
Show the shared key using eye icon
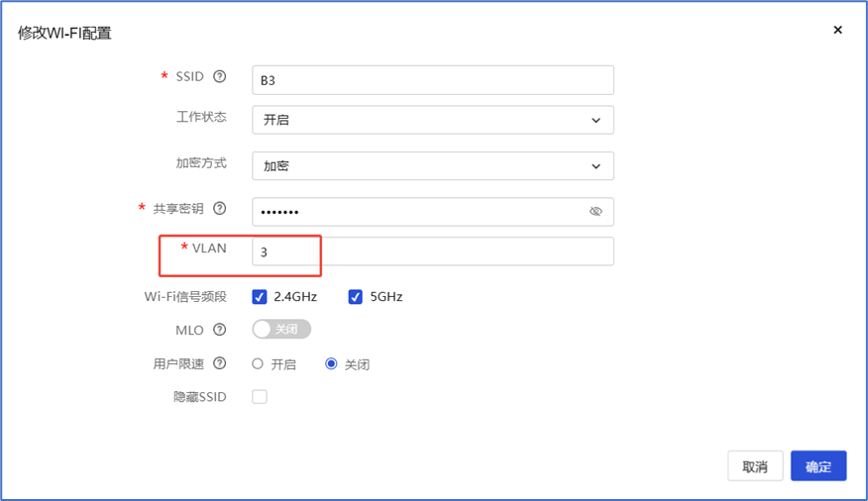[x=596, y=212]
